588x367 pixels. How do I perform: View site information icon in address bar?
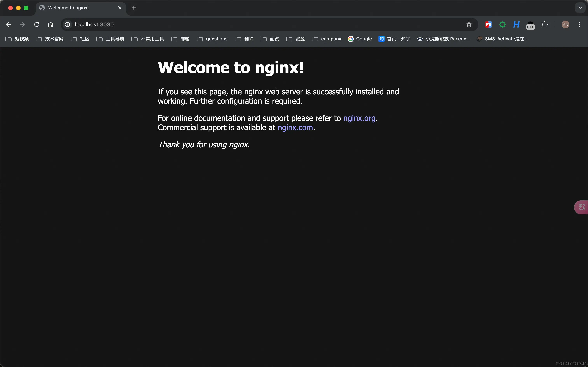tap(67, 24)
